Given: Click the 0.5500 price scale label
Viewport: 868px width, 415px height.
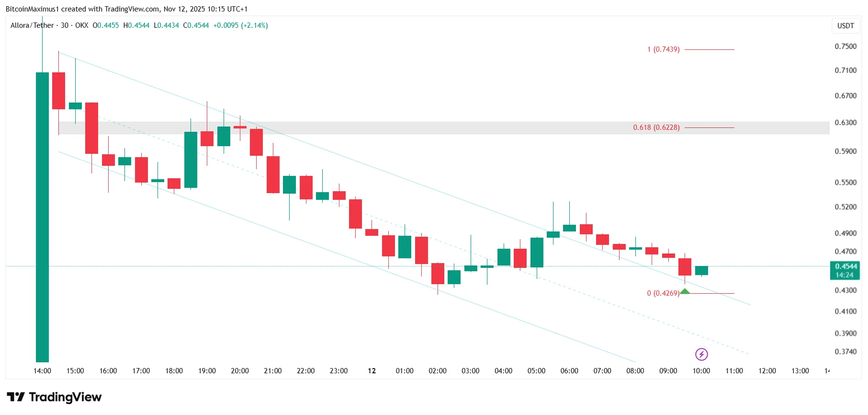Looking at the screenshot, I should point(845,183).
